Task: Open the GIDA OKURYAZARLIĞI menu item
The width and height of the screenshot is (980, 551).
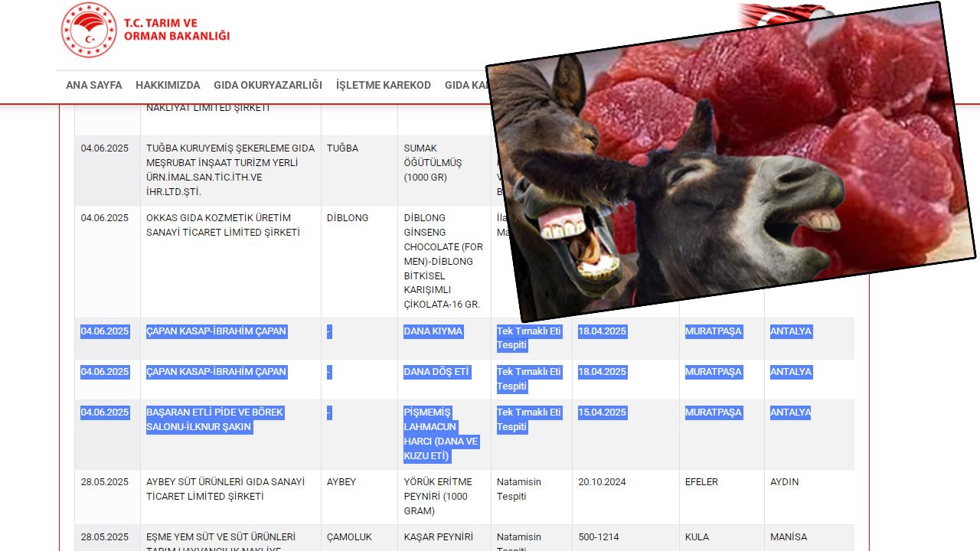Action: (268, 85)
